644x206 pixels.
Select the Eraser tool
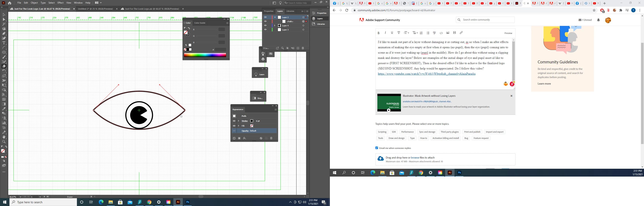click(x=4, y=67)
